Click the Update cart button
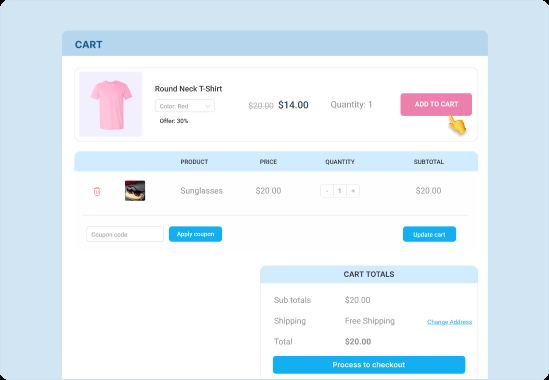This screenshot has width=549, height=380. click(429, 234)
